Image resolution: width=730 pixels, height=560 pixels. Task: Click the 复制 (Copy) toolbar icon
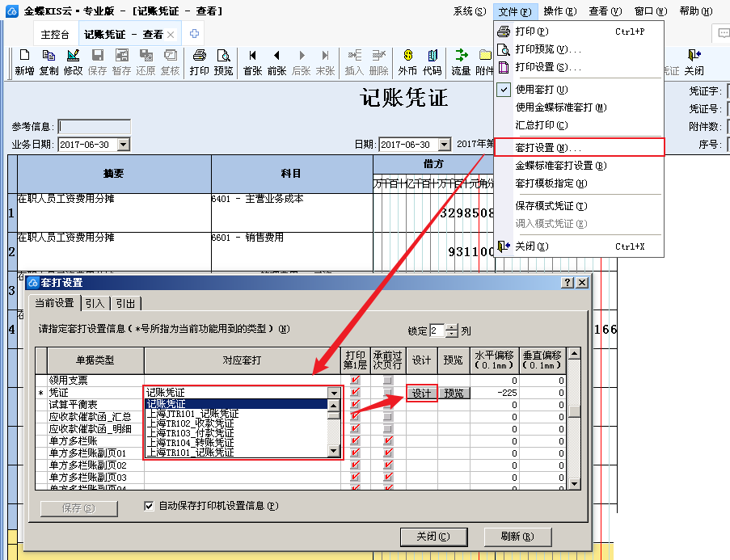(x=49, y=61)
